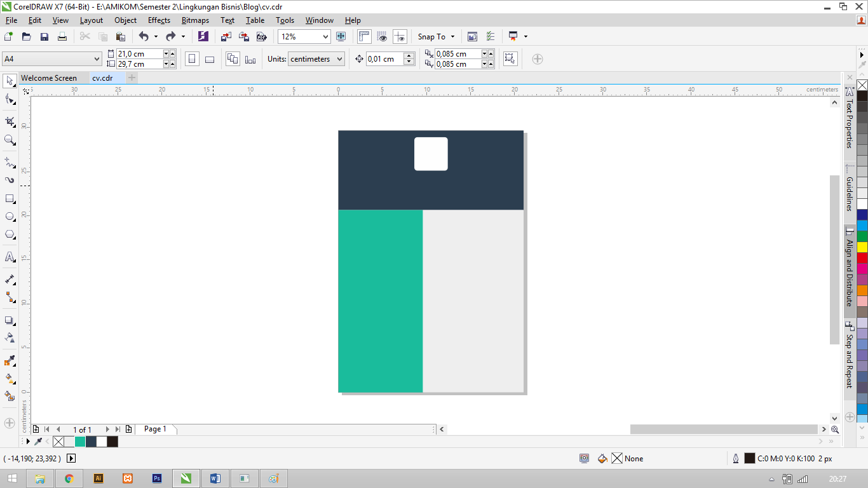Image resolution: width=868 pixels, height=488 pixels.
Task: Select the Crop tool
Action: 10,121
